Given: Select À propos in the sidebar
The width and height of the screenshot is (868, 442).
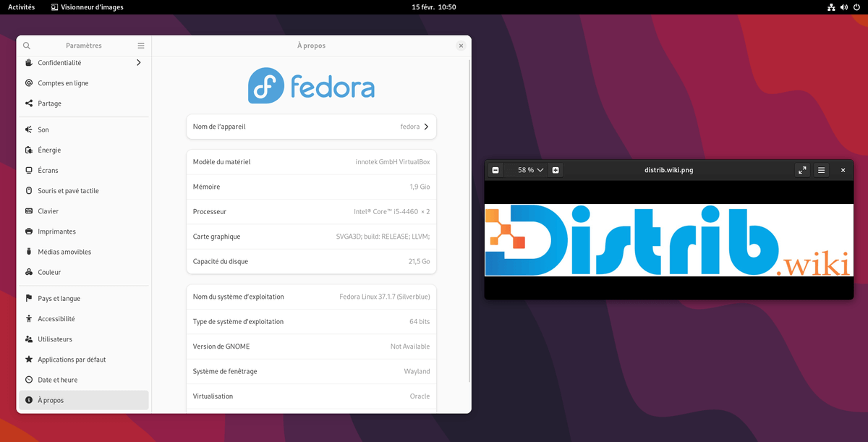Looking at the screenshot, I should 84,400.
